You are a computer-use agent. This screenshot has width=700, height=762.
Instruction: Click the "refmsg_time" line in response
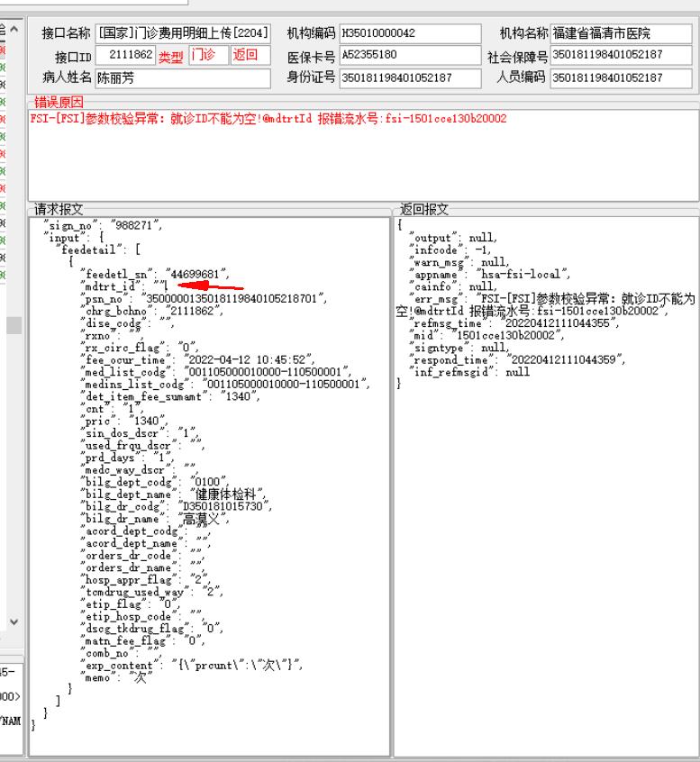pyautogui.click(x=514, y=323)
